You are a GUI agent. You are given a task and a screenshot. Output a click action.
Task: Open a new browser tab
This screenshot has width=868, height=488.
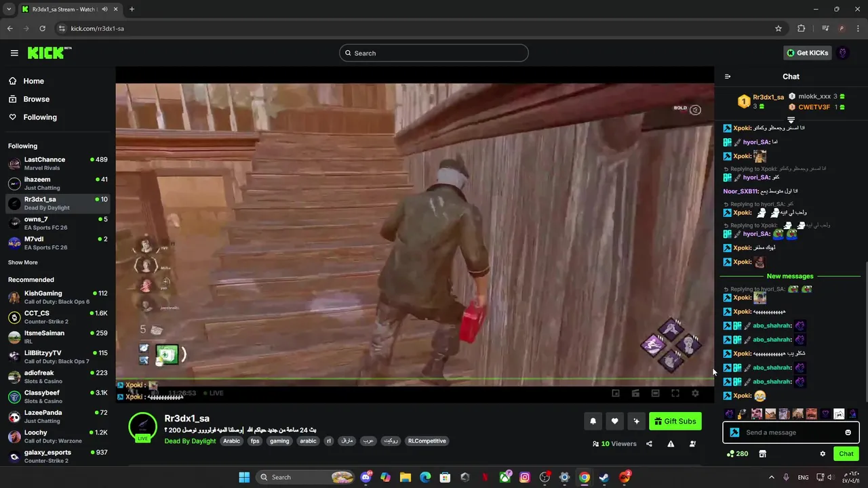(132, 9)
